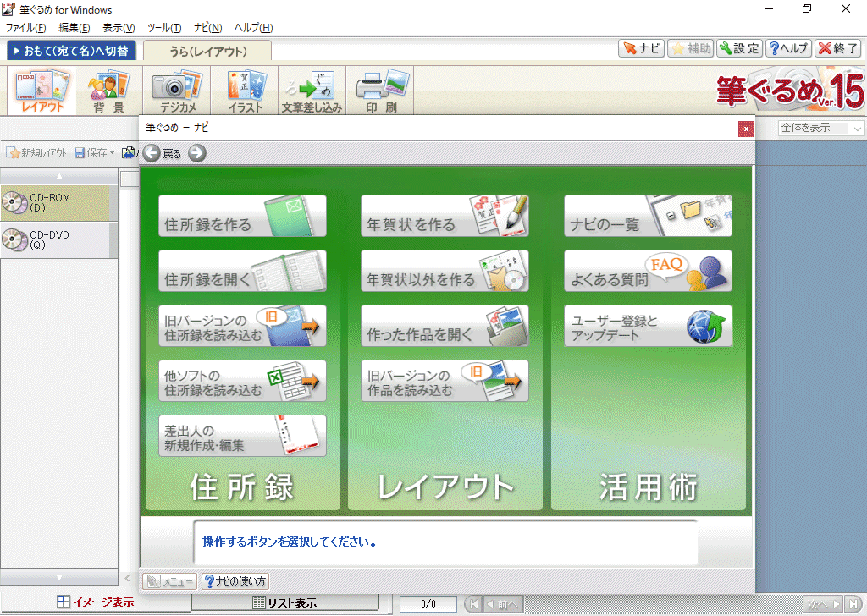
Task: Click 住所録を作る button
Action: [x=242, y=216]
